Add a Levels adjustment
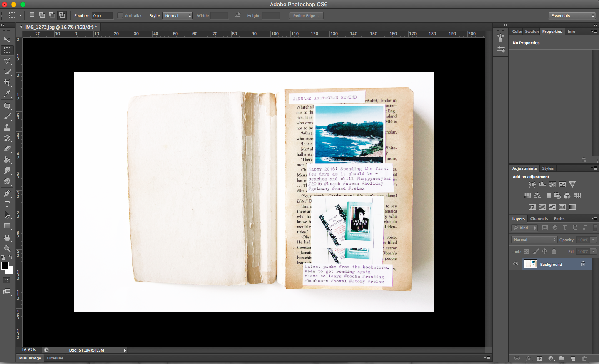The height and width of the screenshot is (364, 599). (542, 185)
